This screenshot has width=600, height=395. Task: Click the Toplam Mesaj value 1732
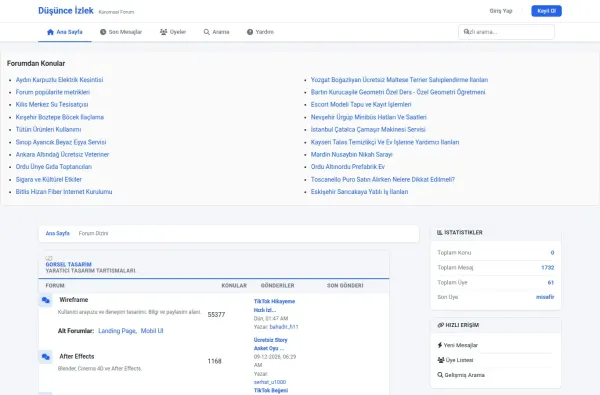tap(548, 268)
